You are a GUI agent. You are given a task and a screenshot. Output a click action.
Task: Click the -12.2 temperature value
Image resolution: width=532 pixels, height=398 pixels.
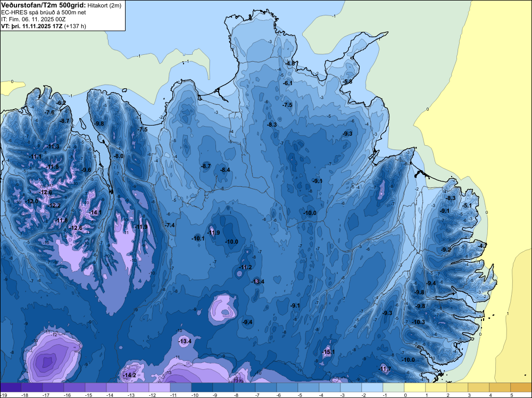click(x=54, y=205)
